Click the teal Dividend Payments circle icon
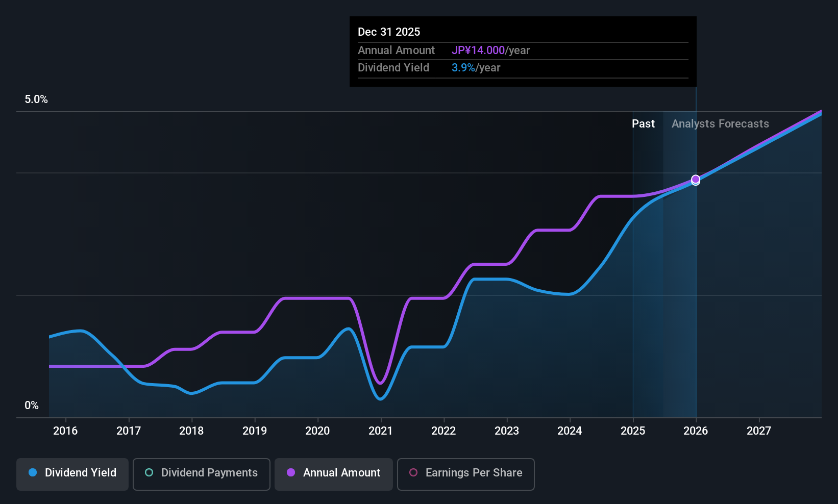 (x=149, y=472)
